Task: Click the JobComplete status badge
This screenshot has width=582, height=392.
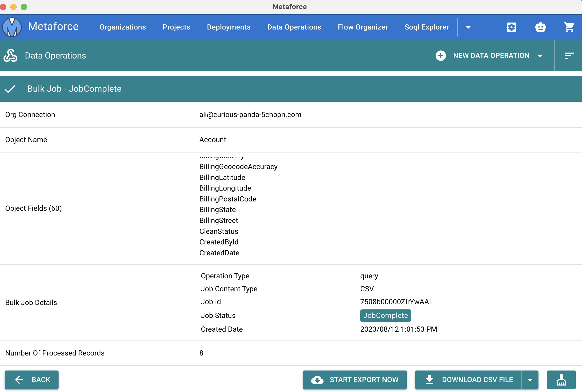Action: coord(386,316)
